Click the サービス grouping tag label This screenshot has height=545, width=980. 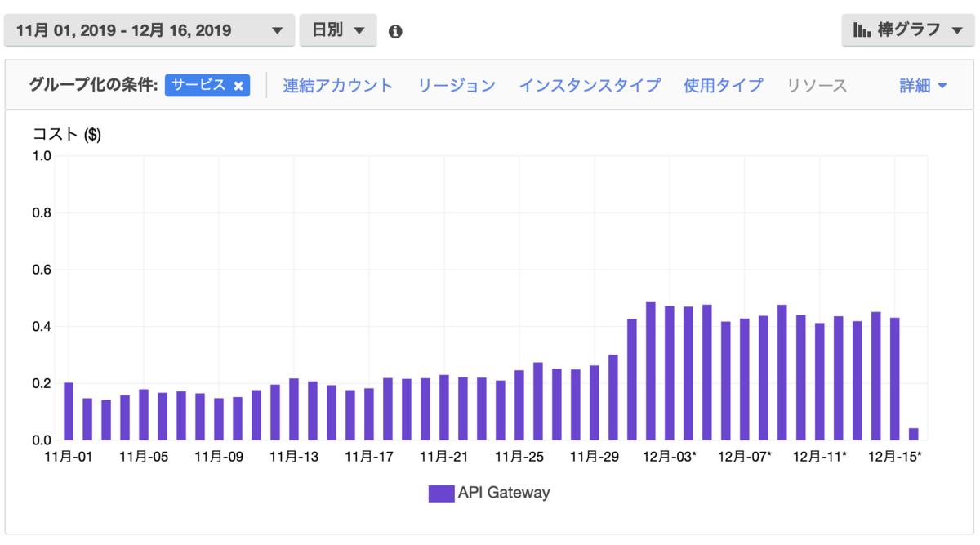click(198, 85)
